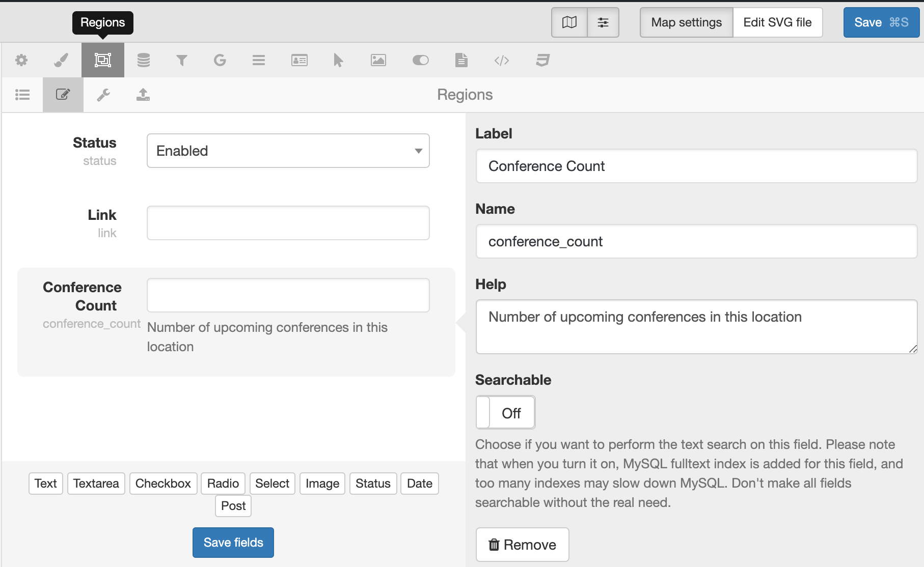Add a Radio field type
Image resolution: width=924 pixels, height=567 pixels.
(223, 484)
